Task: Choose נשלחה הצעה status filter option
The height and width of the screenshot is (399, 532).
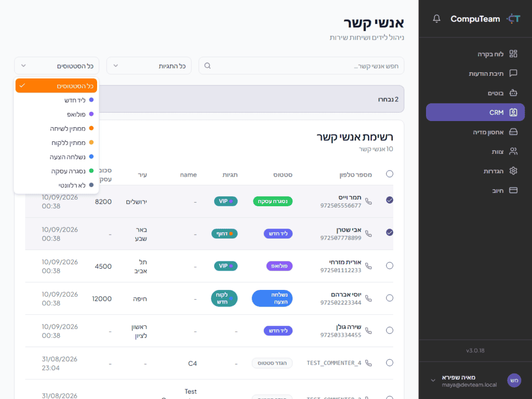Action: pyautogui.click(x=56, y=157)
